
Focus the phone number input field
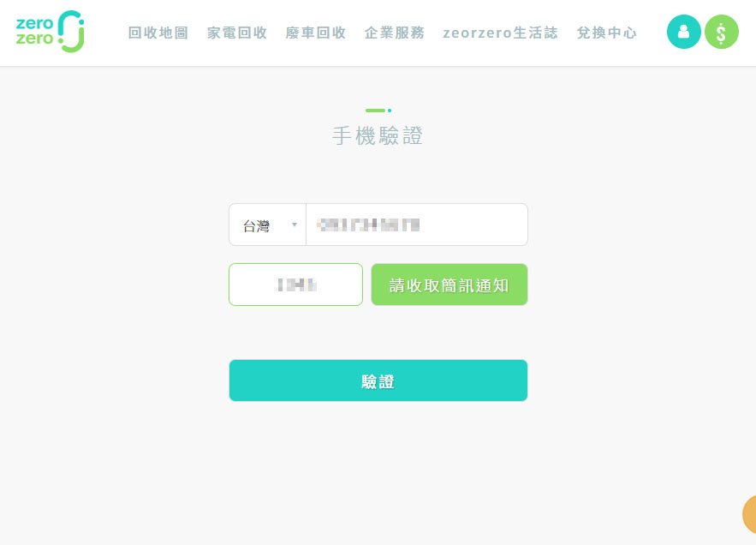[x=417, y=225]
